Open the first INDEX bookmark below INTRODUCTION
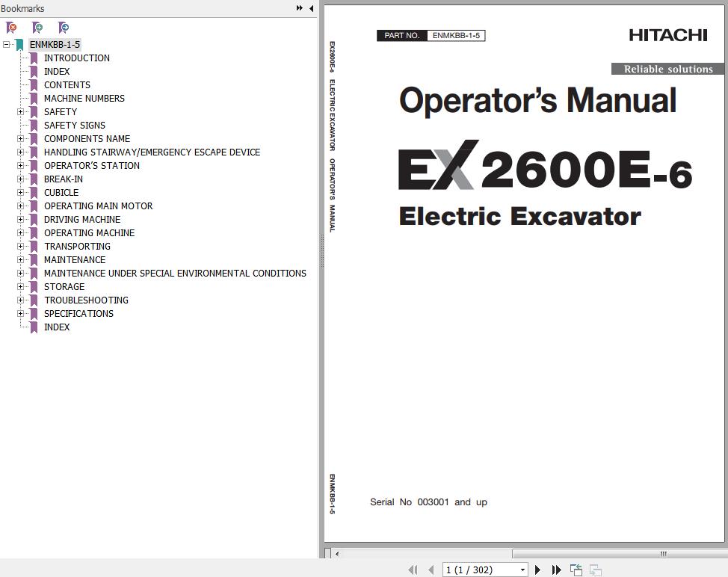 tap(57, 72)
